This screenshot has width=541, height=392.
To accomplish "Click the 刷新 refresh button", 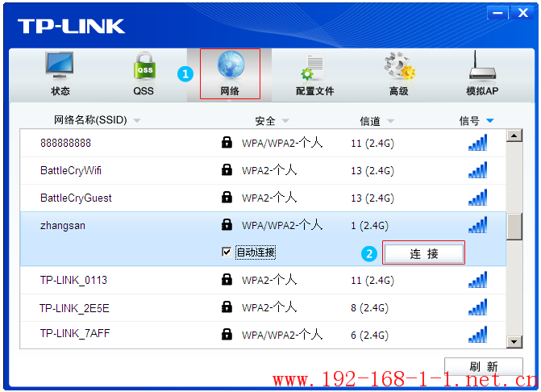I will click(484, 366).
